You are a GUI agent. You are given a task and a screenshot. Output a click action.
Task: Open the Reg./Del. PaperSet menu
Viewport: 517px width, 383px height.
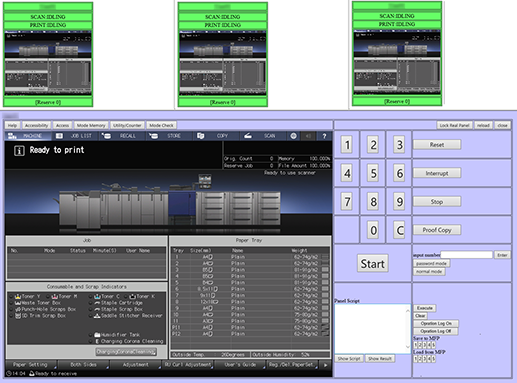tap(292, 365)
